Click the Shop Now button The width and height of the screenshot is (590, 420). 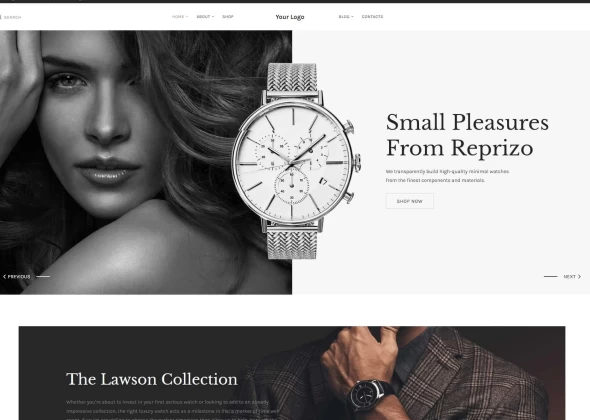tap(409, 201)
